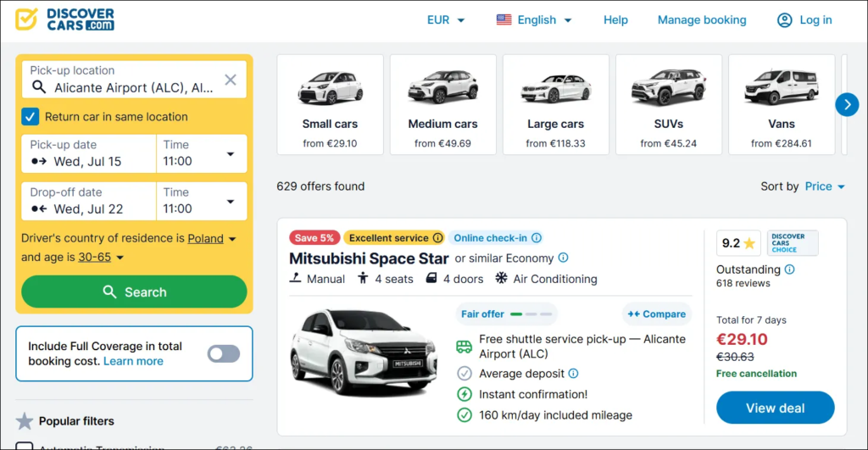
Task: Change driver age 30-65 dropdown
Action: [101, 258]
